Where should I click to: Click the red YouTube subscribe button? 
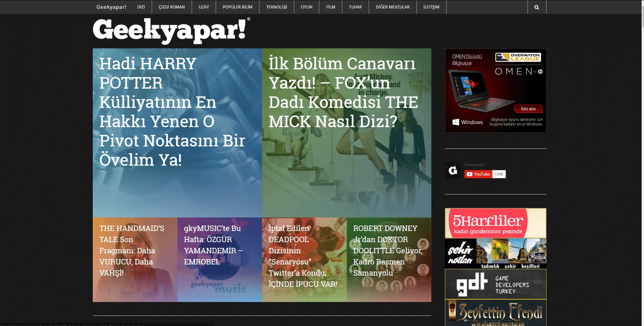click(x=478, y=174)
